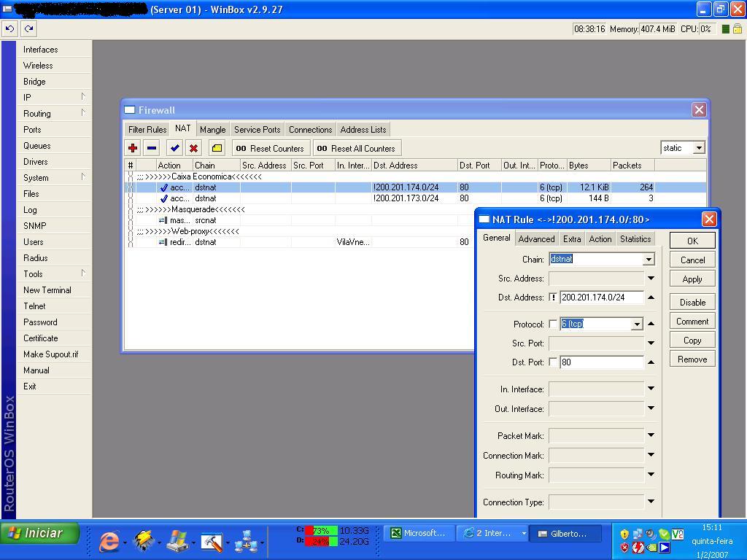Screen dimensions: 747x560
Task: Open the Action tab in NAT Rule
Action: pos(600,239)
